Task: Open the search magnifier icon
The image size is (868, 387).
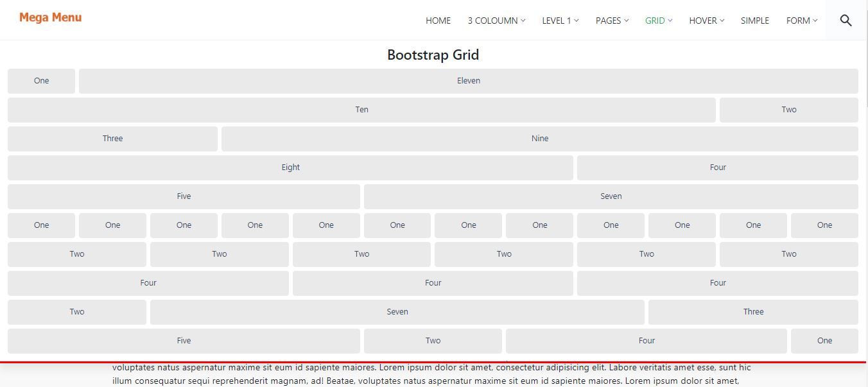Action: tap(846, 21)
